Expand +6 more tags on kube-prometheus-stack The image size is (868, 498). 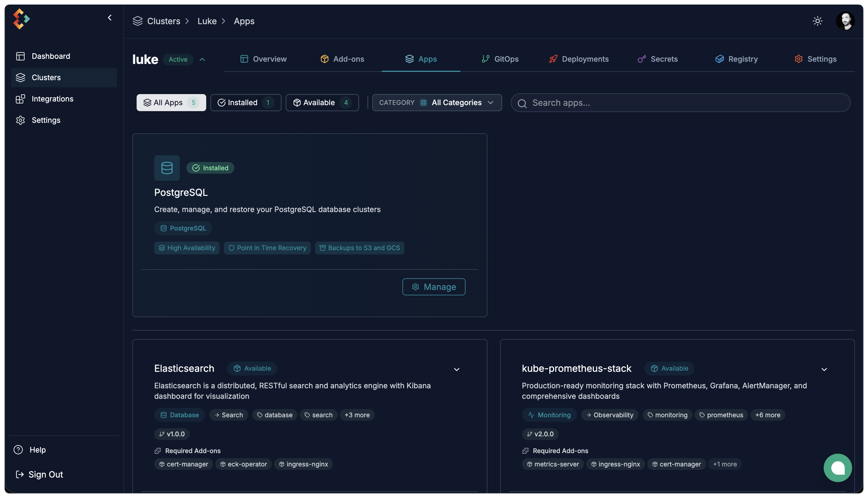[x=767, y=415]
